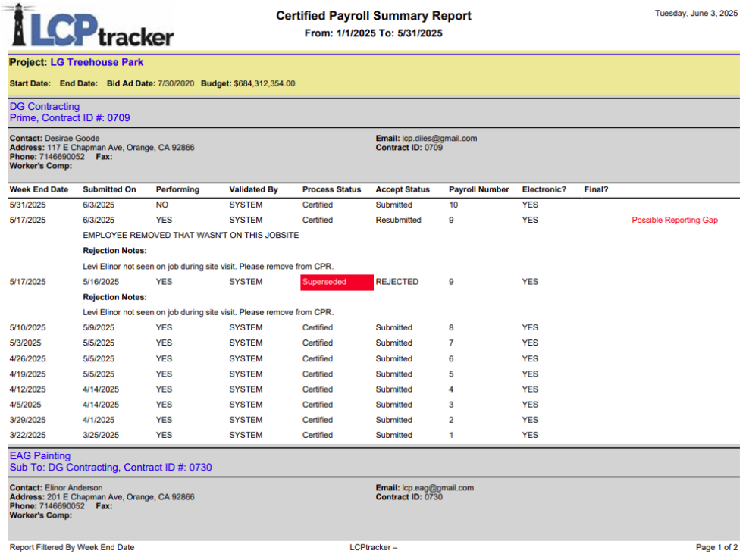Click the address 201 E Chapman Ave
The image size is (746, 560).
[121, 497]
